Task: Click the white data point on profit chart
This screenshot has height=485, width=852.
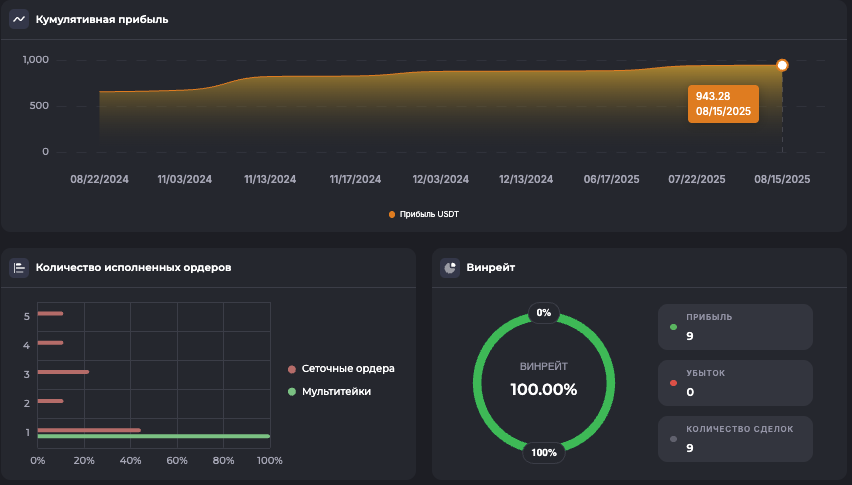Action: pyautogui.click(x=782, y=65)
